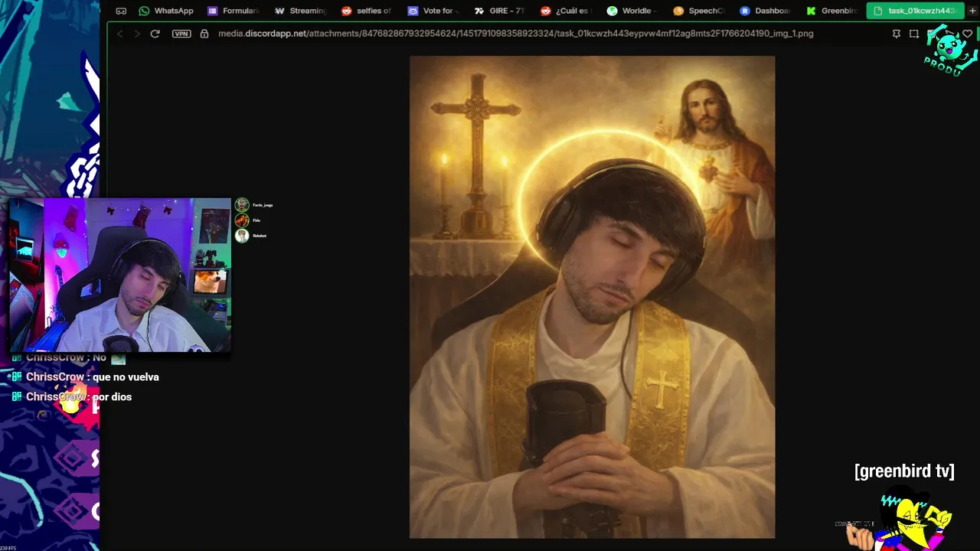
Task: Toggle the VPN badge in address bar
Action: tap(181, 34)
